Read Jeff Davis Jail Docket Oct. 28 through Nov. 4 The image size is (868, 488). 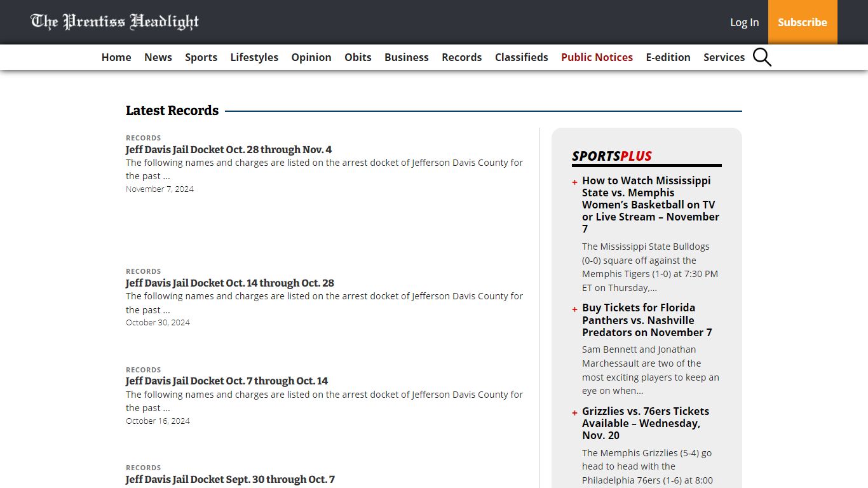click(229, 150)
